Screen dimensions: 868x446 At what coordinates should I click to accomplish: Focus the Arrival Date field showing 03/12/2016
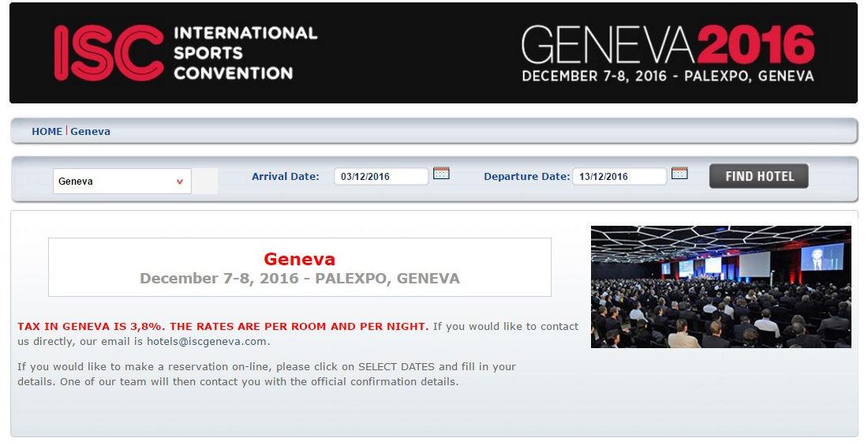click(x=381, y=176)
